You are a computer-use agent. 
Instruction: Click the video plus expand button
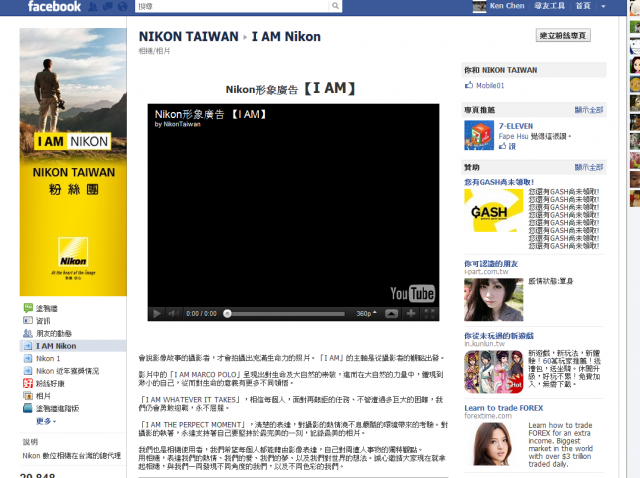[x=411, y=313]
